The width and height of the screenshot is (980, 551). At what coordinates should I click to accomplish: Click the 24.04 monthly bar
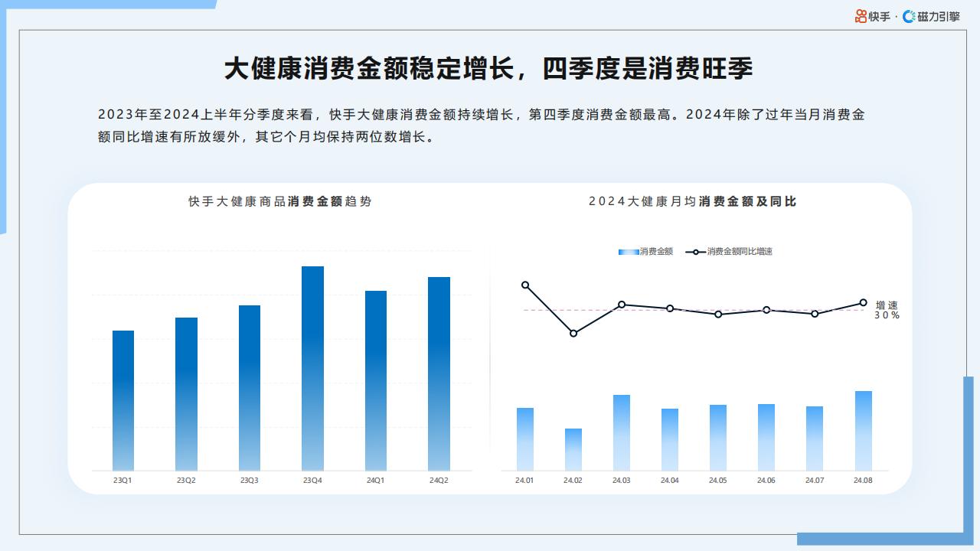[x=670, y=439]
